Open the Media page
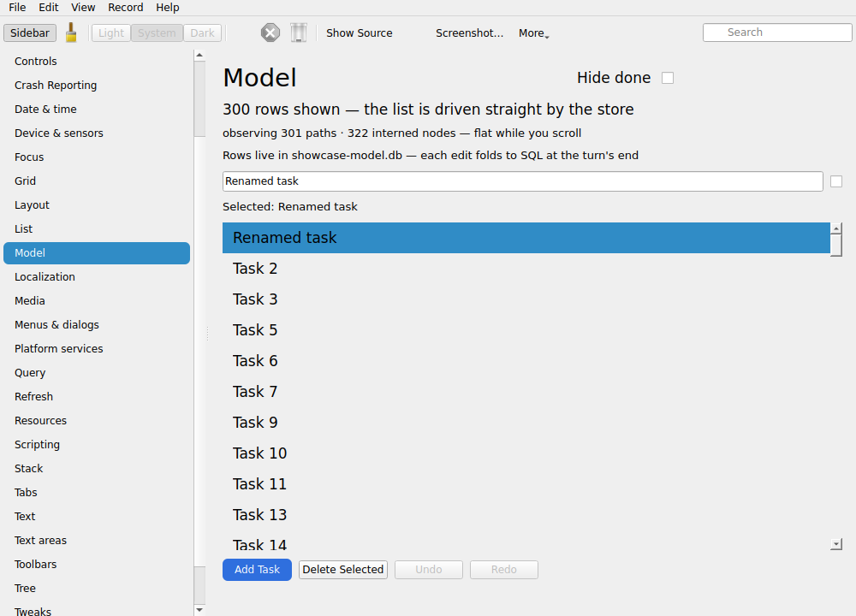Viewport: 856px width, 616px height. tap(97, 301)
